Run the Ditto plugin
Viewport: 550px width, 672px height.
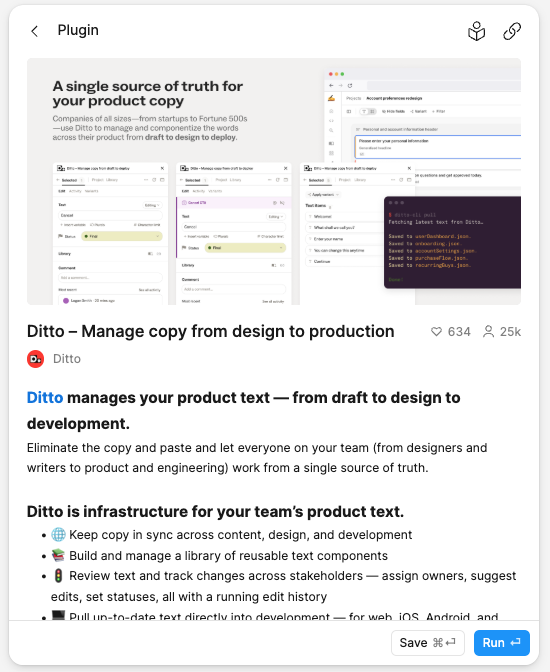tap(502, 642)
